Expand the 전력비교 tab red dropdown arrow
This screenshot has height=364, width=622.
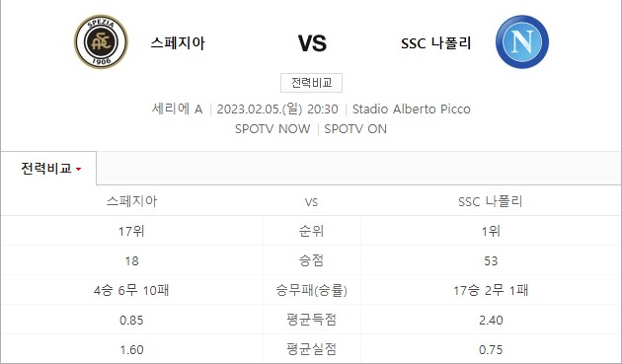point(79,170)
